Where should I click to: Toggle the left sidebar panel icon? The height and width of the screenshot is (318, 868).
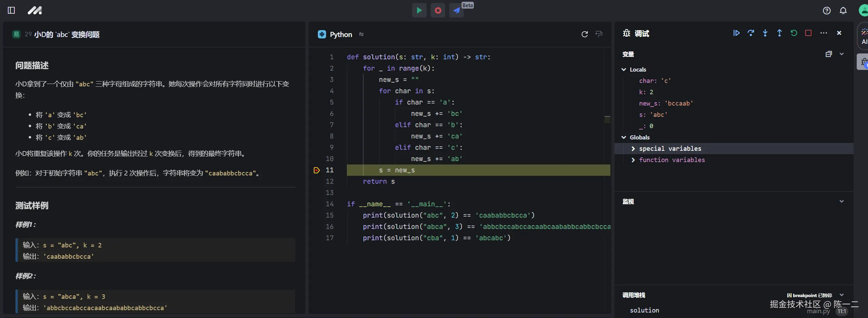[x=11, y=10]
